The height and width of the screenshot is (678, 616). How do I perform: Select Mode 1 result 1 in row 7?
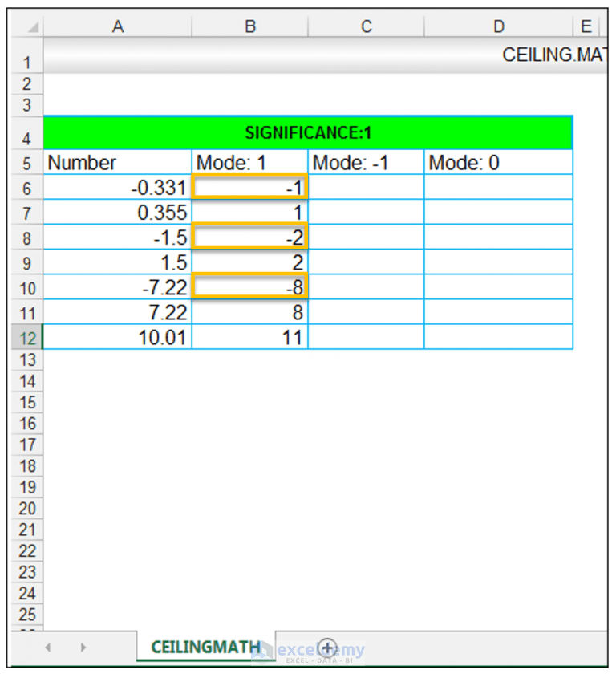pyautogui.click(x=250, y=213)
